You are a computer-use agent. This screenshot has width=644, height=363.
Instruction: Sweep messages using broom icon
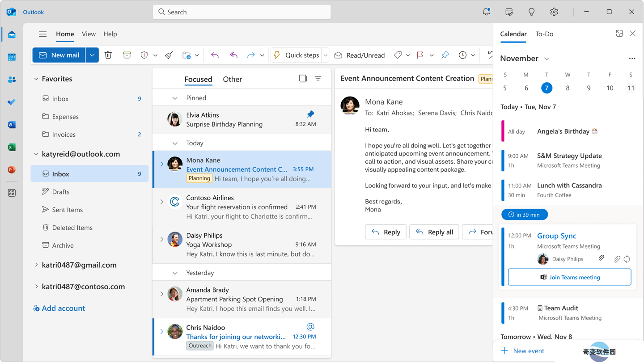(169, 55)
